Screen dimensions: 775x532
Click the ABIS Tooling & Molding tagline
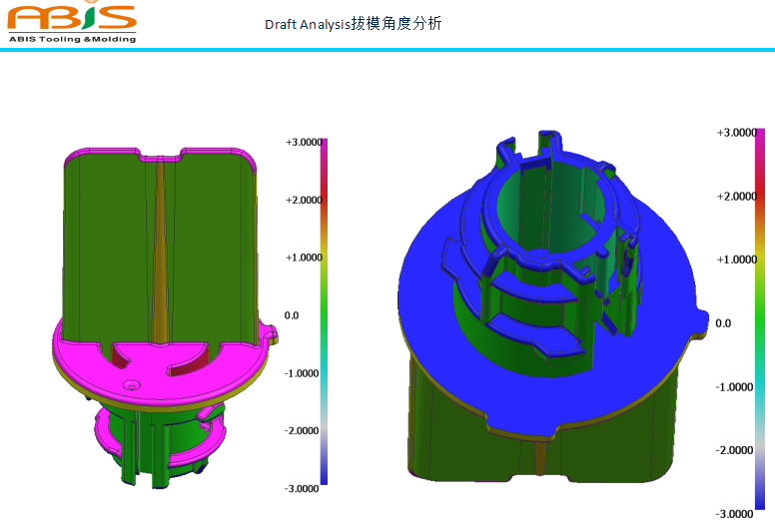[70, 39]
